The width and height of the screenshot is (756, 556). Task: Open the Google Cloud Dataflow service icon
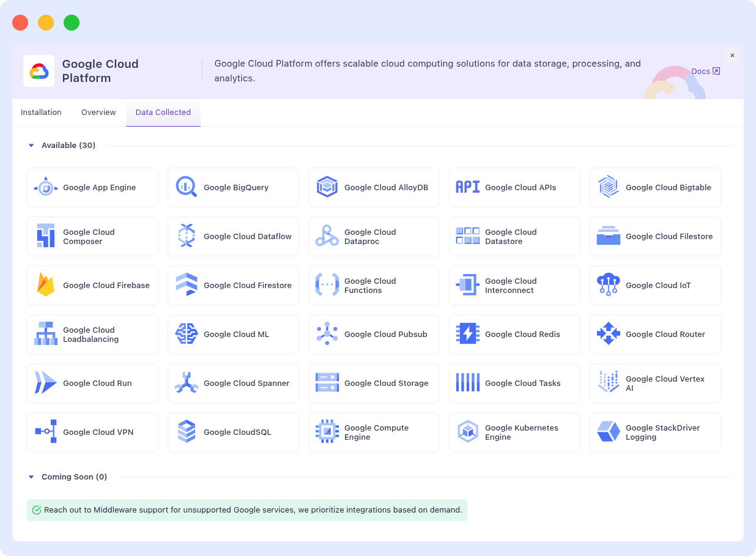coord(186,236)
